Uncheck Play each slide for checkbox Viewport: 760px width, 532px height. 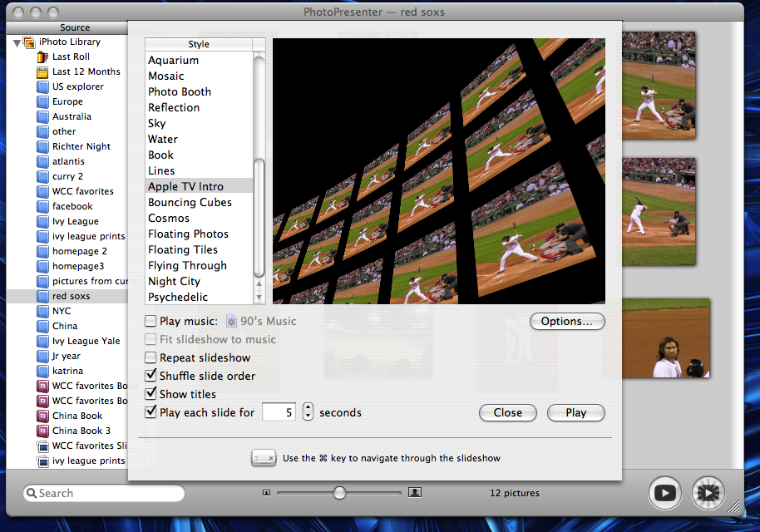point(151,411)
